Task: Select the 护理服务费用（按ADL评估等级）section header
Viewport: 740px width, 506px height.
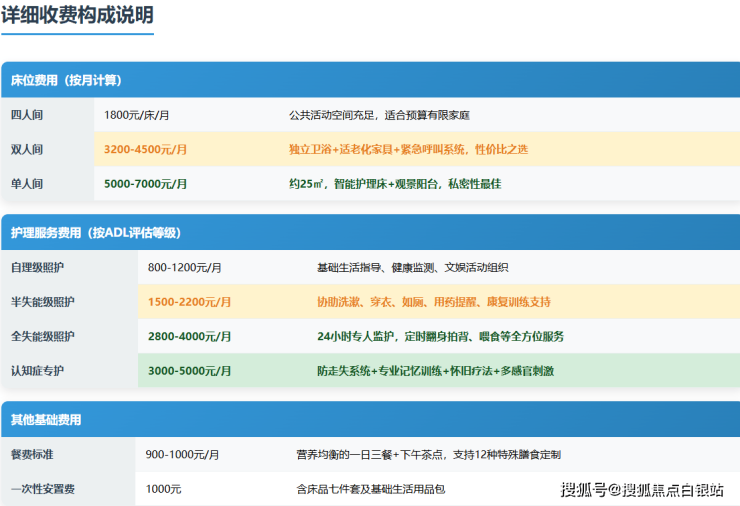Action: click(x=96, y=233)
